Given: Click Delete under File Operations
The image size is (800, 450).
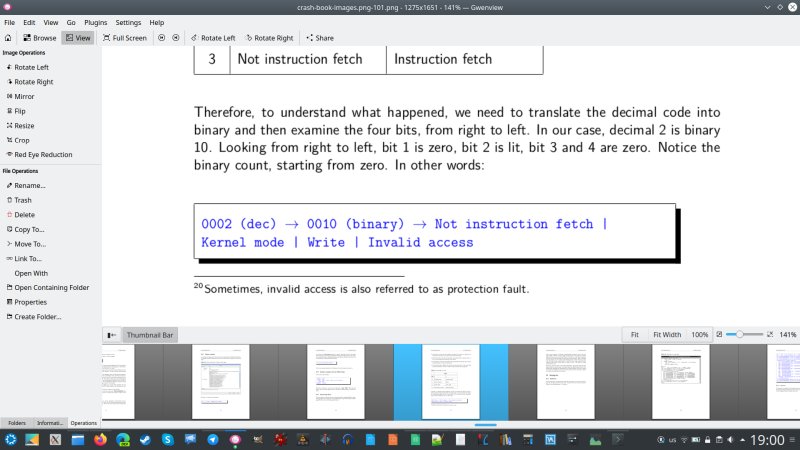Looking at the screenshot, I should 21,215.
